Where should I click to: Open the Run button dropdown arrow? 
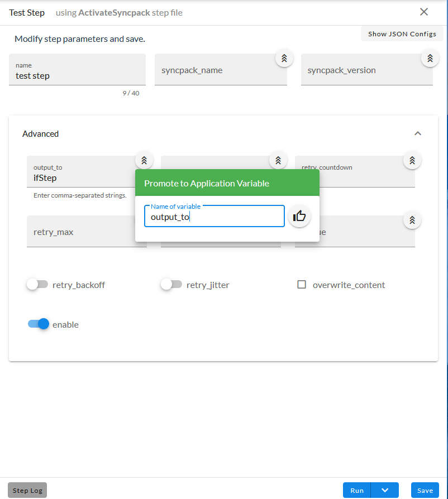pos(385,490)
